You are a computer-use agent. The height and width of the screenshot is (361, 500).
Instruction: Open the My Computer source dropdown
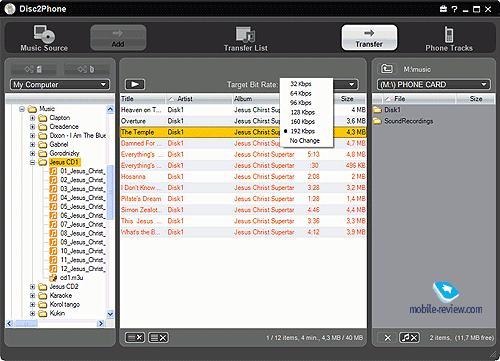(60, 84)
